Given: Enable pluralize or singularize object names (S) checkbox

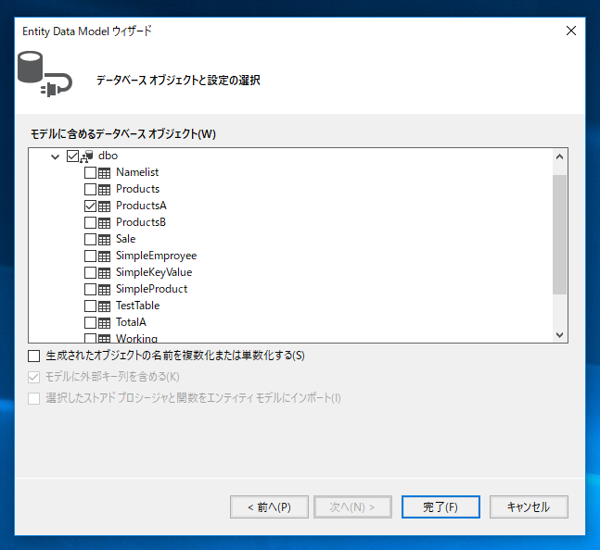Looking at the screenshot, I should (34, 356).
